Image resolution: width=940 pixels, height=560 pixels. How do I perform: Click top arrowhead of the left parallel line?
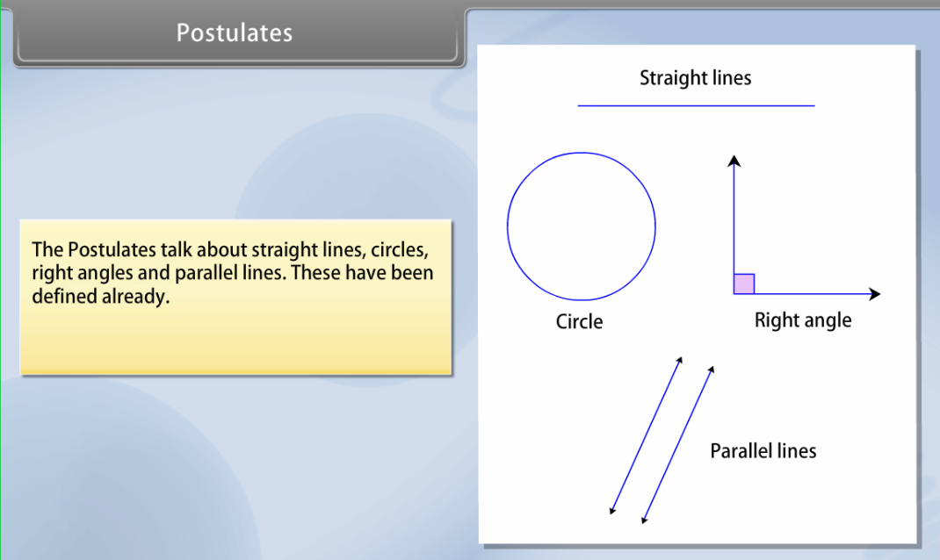(x=680, y=360)
